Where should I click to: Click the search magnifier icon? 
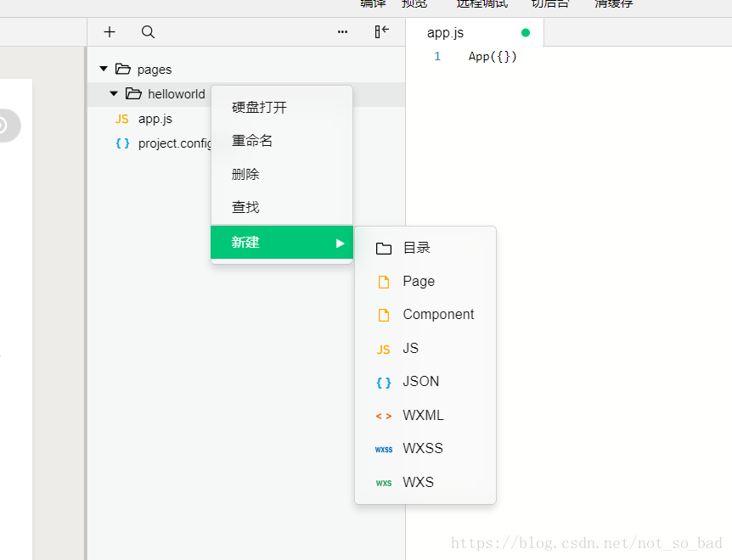148,31
